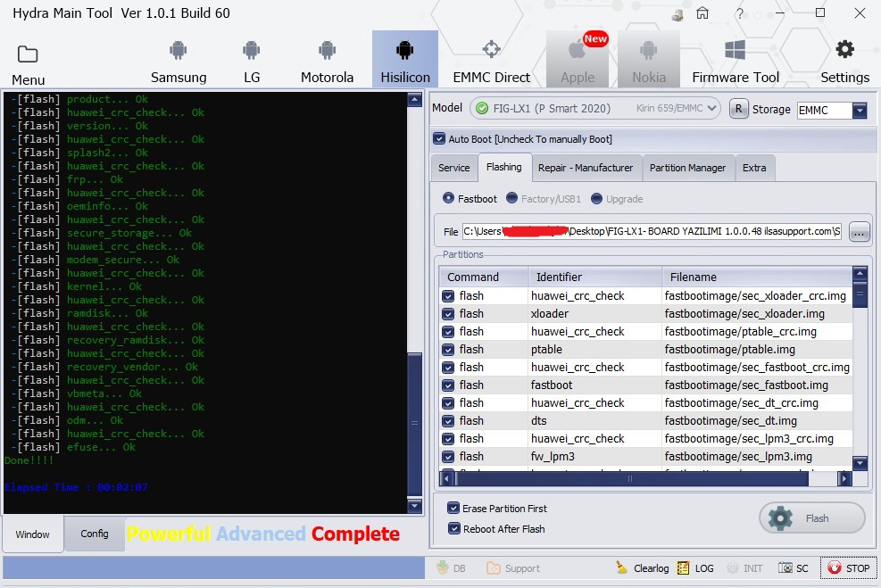Viewport: 881px width, 588px height.
Task: Select the Hisilicon module icon
Action: [404, 51]
